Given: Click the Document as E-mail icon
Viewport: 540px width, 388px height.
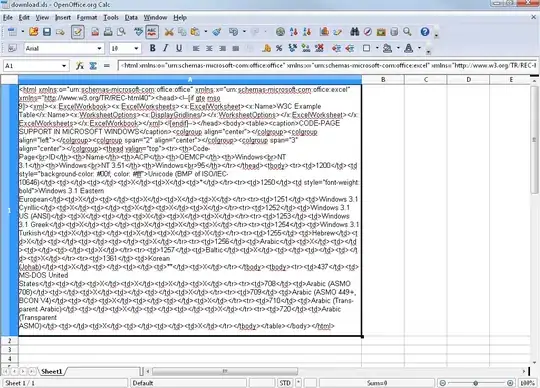Looking at the screenshot, I should [x=60, y=32].
